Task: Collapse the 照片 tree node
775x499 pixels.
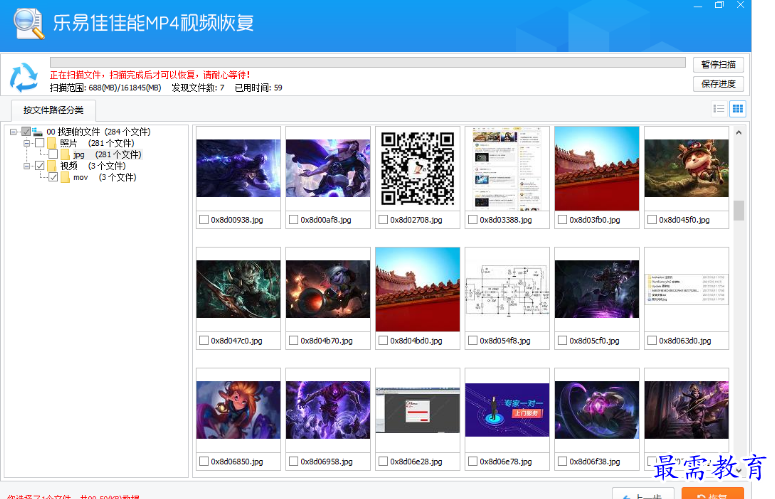Action: tap(27, 143)
